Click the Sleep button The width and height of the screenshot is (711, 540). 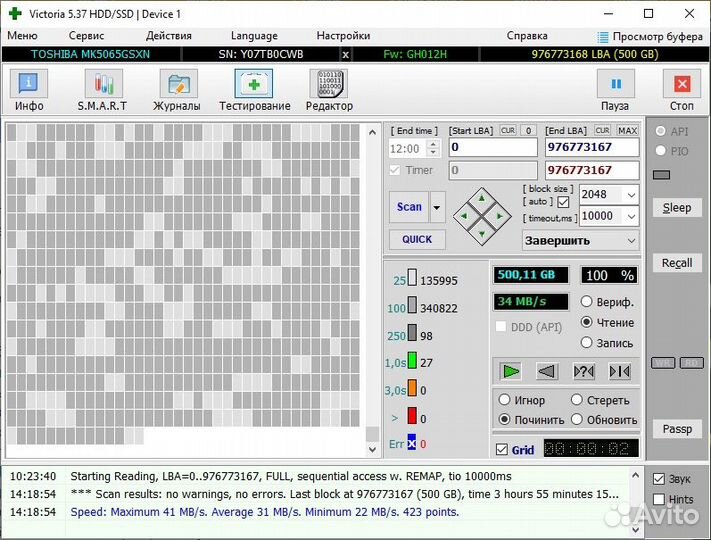tap(677, 208)
